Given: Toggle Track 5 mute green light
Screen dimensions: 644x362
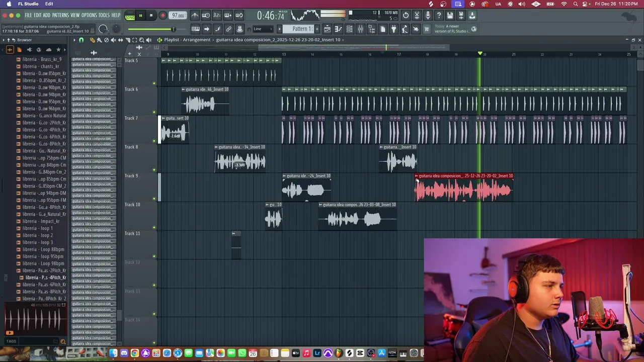Looking at the screenshot, I should click(x=154, y=83).
